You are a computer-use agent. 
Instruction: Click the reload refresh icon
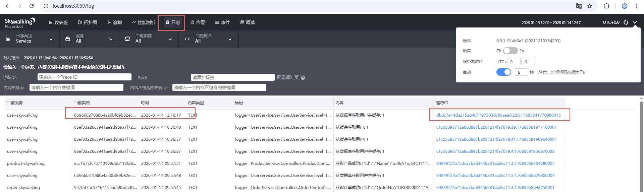[x=626, y=22]
